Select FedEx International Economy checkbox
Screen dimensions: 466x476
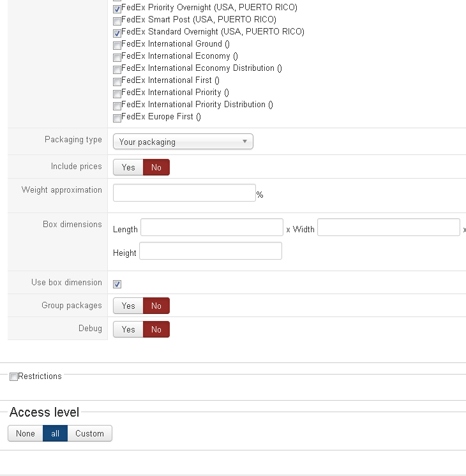point(117,57)
